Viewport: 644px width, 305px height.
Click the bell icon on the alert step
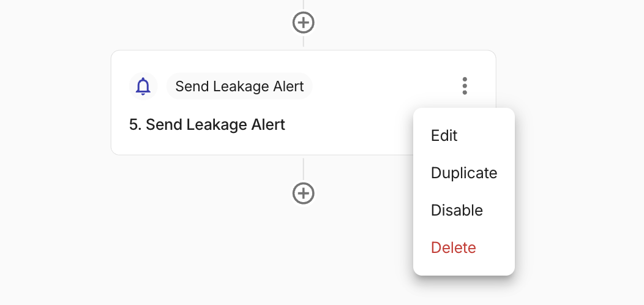click(x=143, y=86)
